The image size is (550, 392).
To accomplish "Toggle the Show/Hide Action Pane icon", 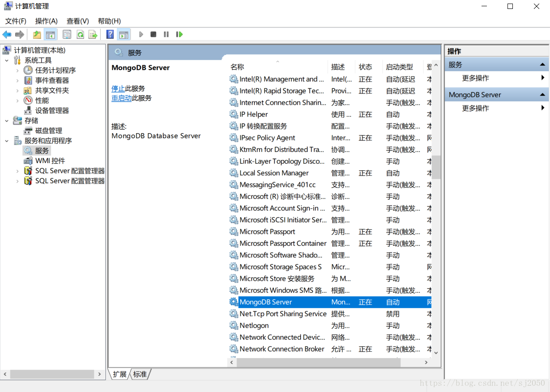I will click(124, 34).
